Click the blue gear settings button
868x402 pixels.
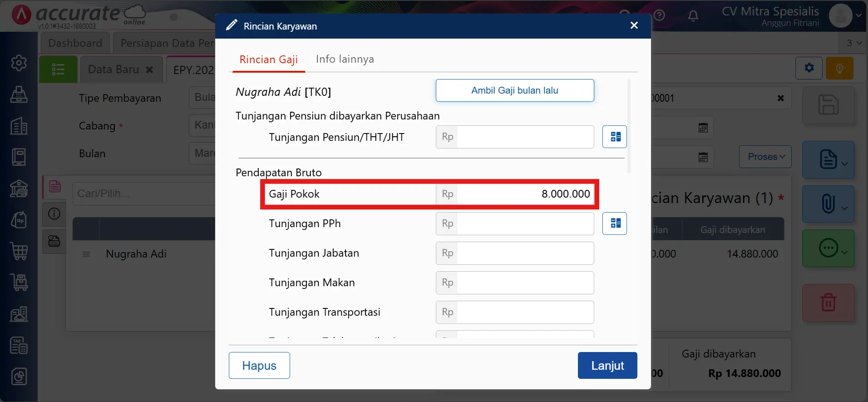809,68
